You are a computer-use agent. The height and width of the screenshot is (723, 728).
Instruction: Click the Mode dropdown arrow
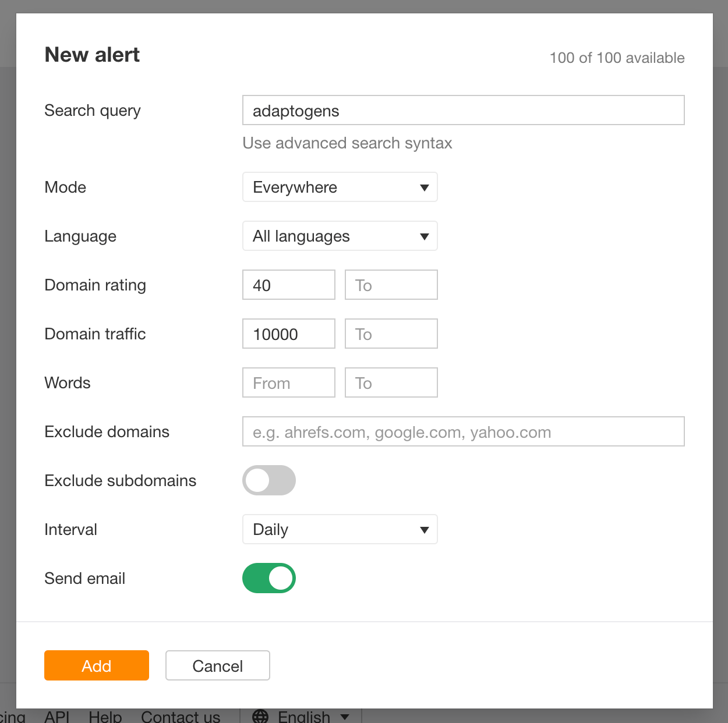tap(424, 187)
